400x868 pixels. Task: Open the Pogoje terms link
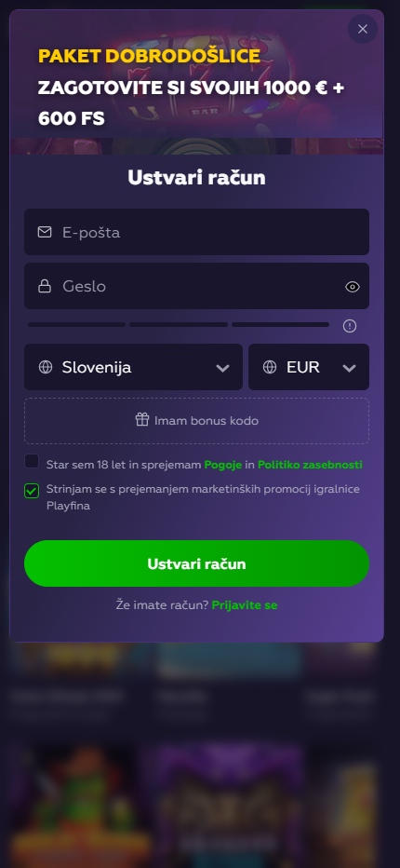coord(223,465)
